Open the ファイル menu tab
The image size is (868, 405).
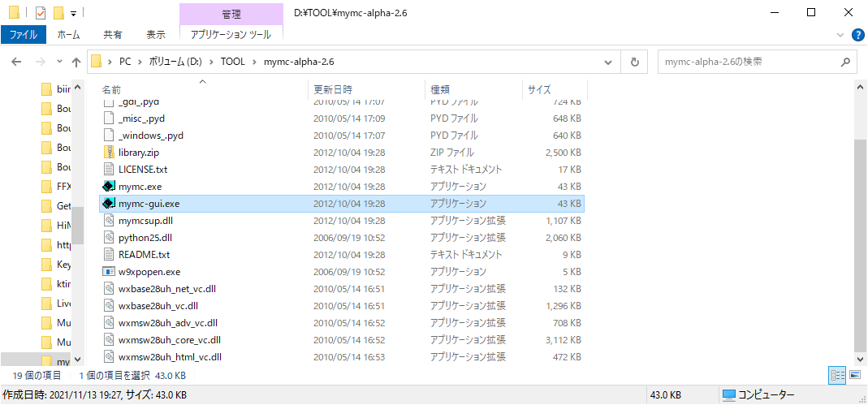pos(24,35)
